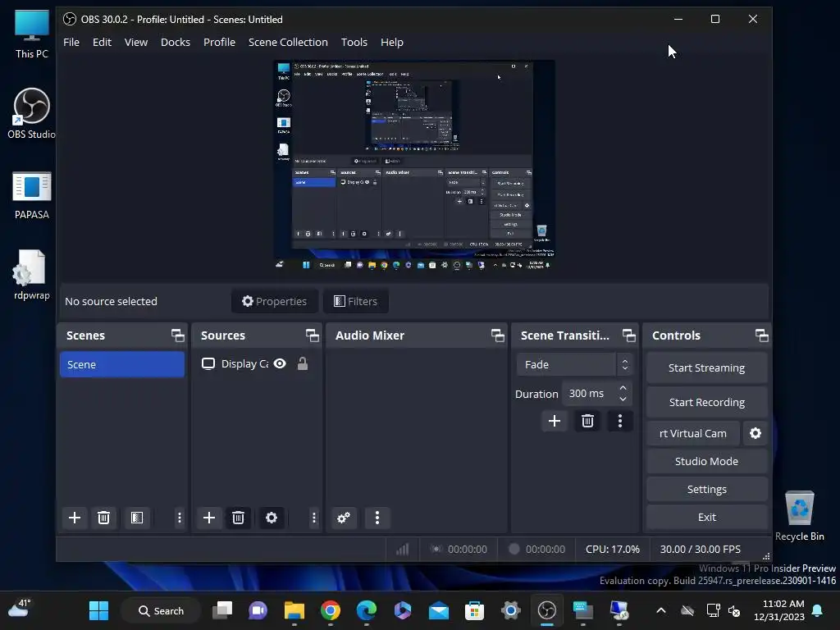Screen dimensions: 840x630
Task: Undock the Scenes panel
Action: pyautogui.click(x=178, y=336)
